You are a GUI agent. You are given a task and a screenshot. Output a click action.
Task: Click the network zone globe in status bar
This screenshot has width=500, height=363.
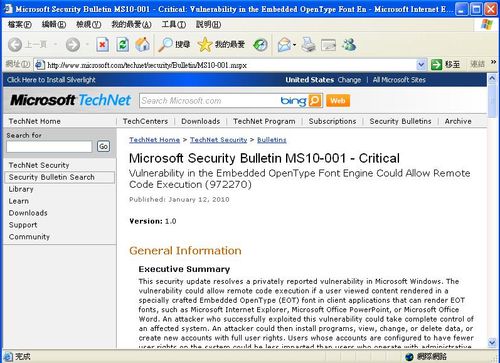coord(409,357)
